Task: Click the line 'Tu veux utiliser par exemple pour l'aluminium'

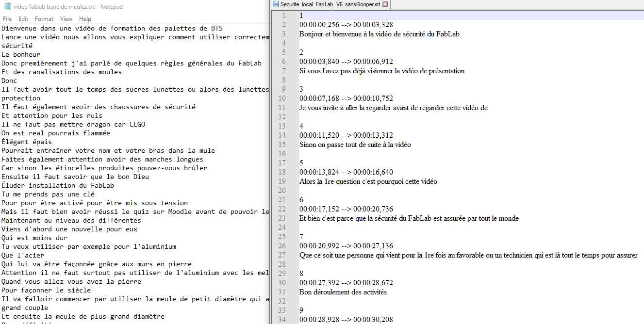Action: tap(89, 246)
